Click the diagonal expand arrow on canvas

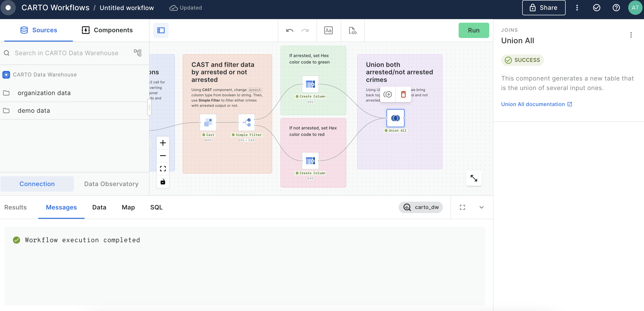(x=474, y=178)
